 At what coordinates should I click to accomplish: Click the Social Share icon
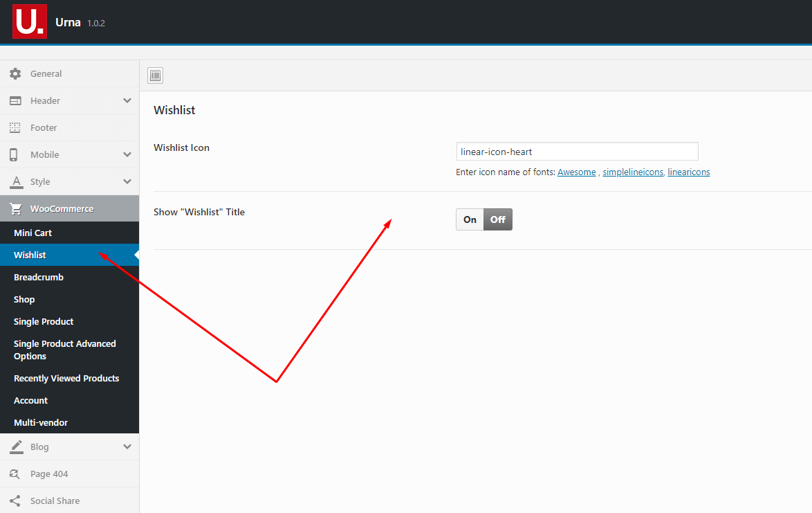pos(15,501)
